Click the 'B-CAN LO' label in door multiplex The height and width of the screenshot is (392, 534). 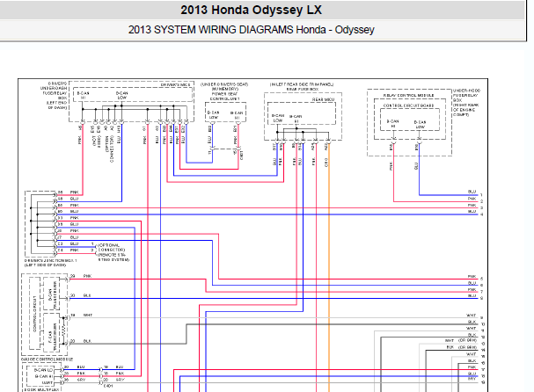pos(44,370)
